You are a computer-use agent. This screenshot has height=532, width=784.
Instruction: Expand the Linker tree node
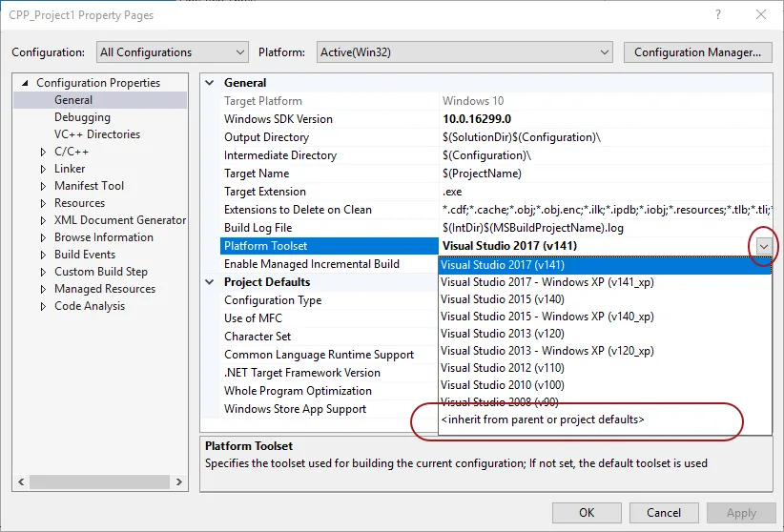pos(44,169)
